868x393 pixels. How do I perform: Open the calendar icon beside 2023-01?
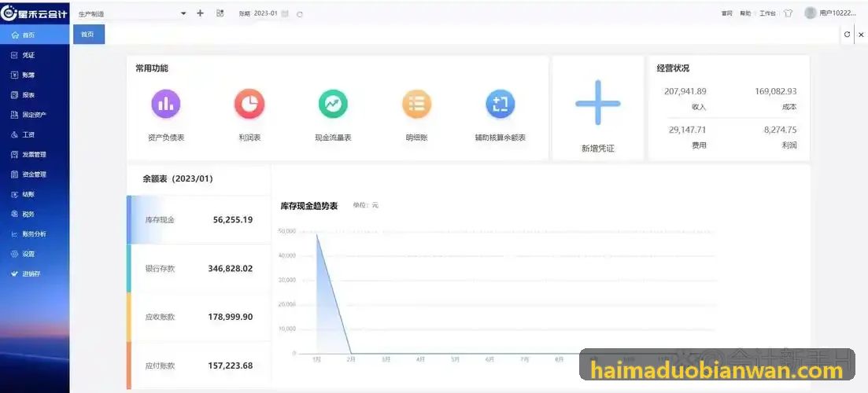285,13
